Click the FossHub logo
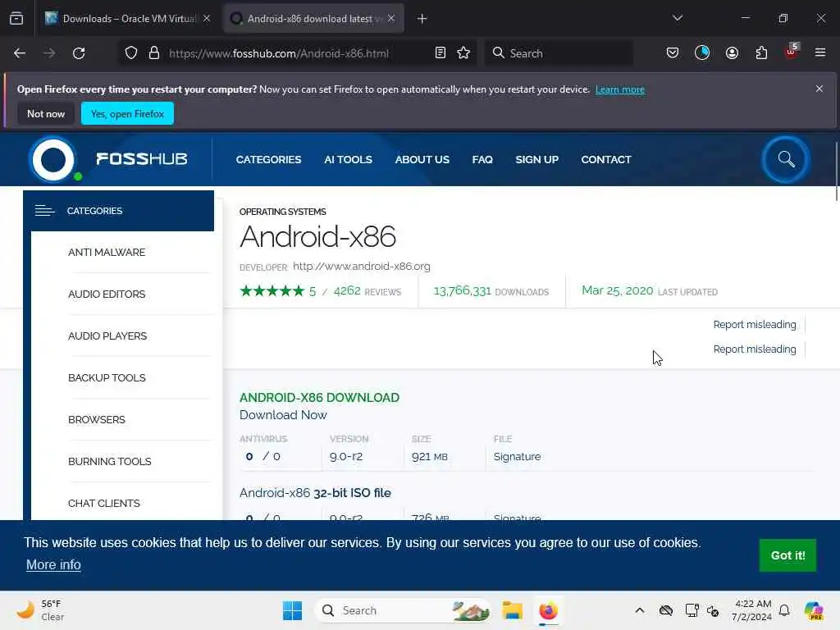 point(109,159)
